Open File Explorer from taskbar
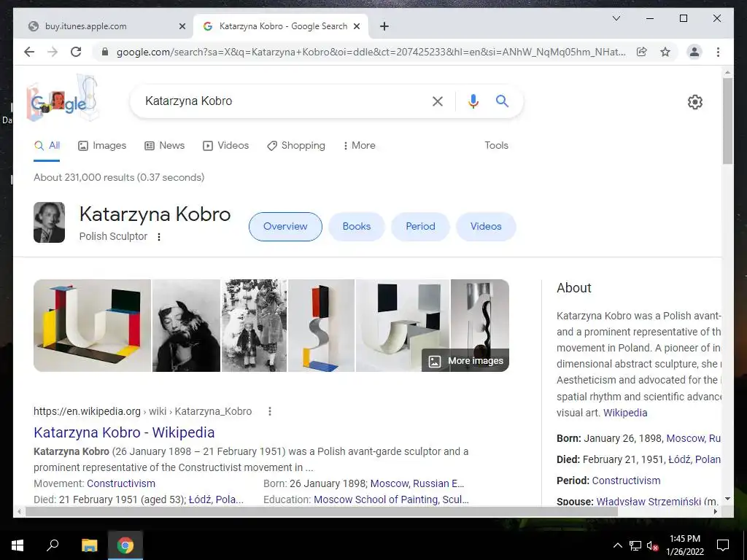 pyautogui.click(x=89, y=545)
